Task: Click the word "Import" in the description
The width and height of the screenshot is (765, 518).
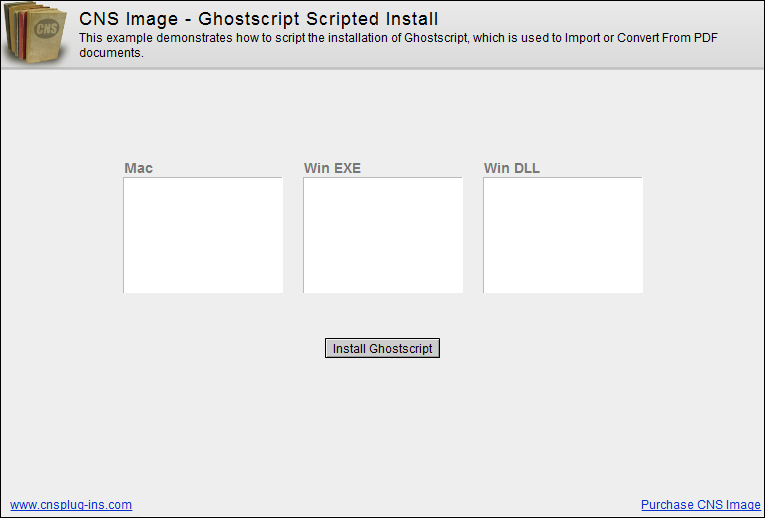Action: (x=583, y=38)
